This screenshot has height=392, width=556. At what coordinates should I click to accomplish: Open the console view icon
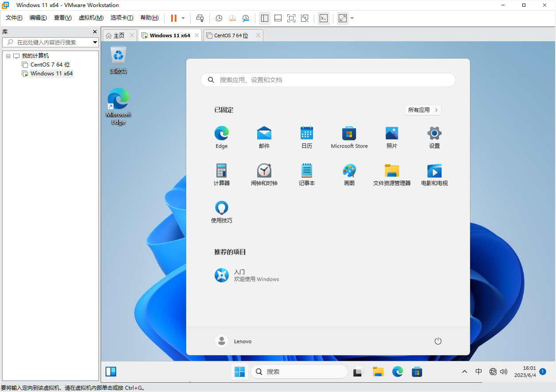coord(324,18)
